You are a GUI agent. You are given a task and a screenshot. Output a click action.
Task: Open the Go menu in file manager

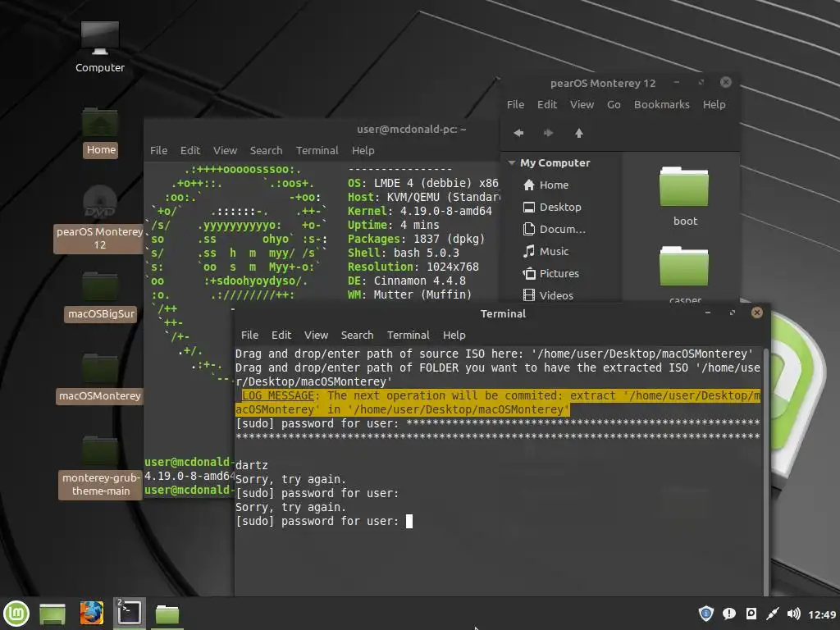(x=614, y=104)
